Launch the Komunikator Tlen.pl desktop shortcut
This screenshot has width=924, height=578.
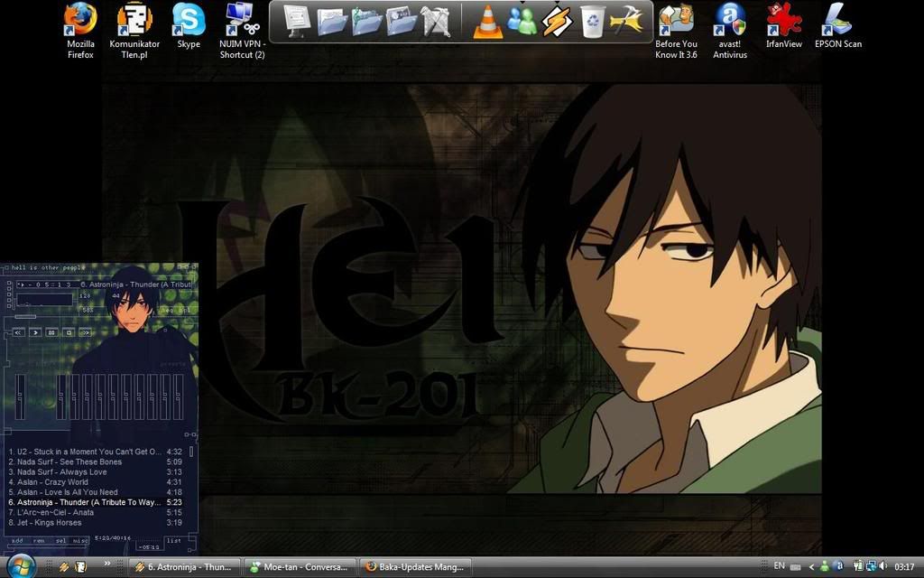coord(134,31)
